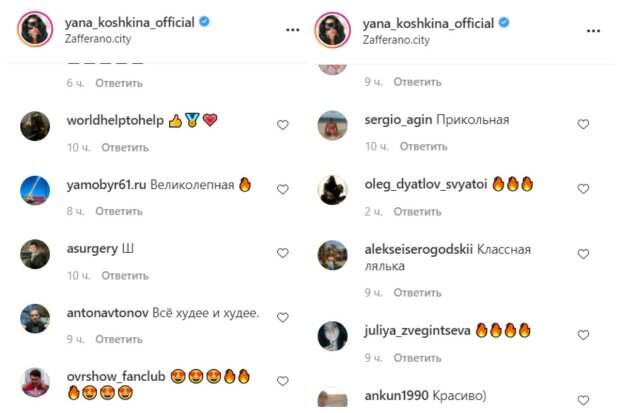Open alekseiserogodskii's profile avatar

click(x=333, y=255)
